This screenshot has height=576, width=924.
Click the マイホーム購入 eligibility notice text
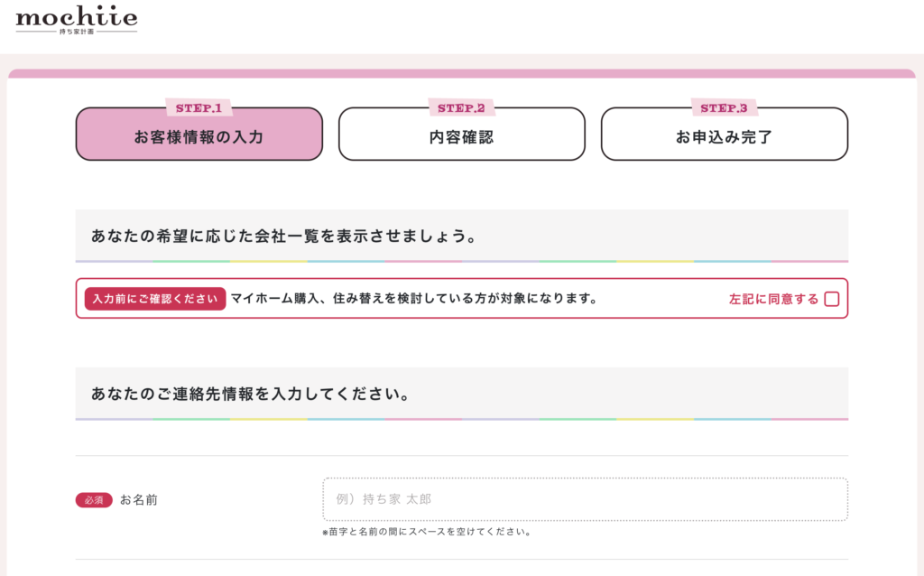414,299
